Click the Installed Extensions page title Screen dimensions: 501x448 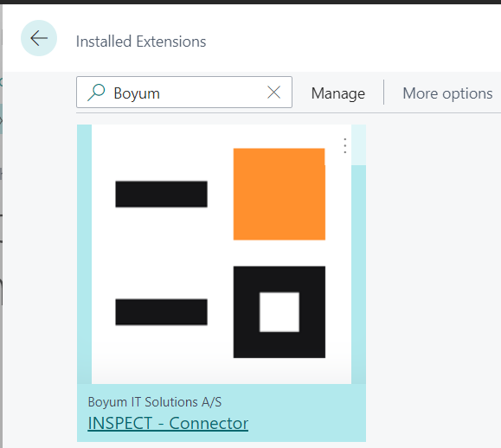click(141, 42)
